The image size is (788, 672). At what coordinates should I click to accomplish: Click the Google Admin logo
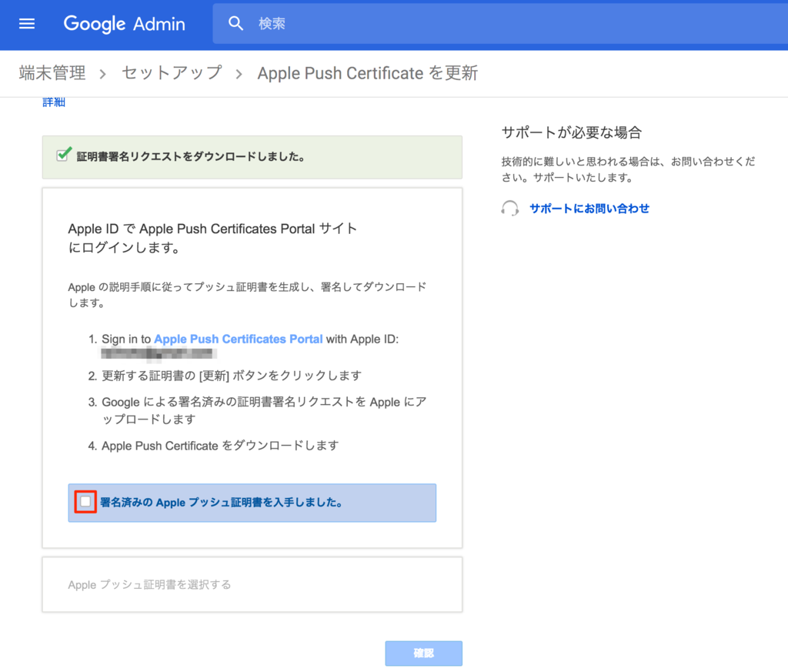point(124,24)
